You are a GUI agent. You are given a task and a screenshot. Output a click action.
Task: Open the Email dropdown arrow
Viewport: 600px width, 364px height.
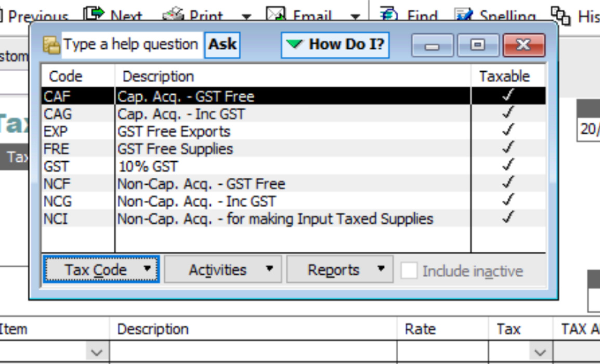pos(355,17)
